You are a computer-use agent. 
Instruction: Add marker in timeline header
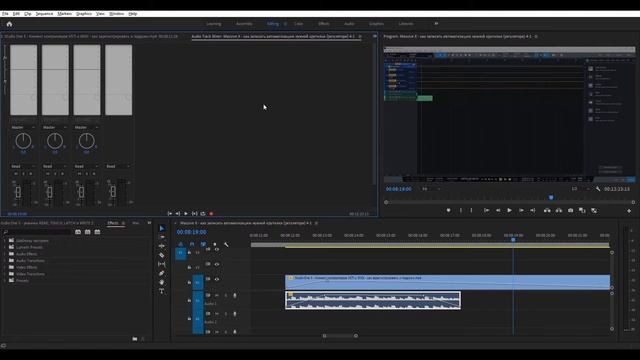pos(215,244)
